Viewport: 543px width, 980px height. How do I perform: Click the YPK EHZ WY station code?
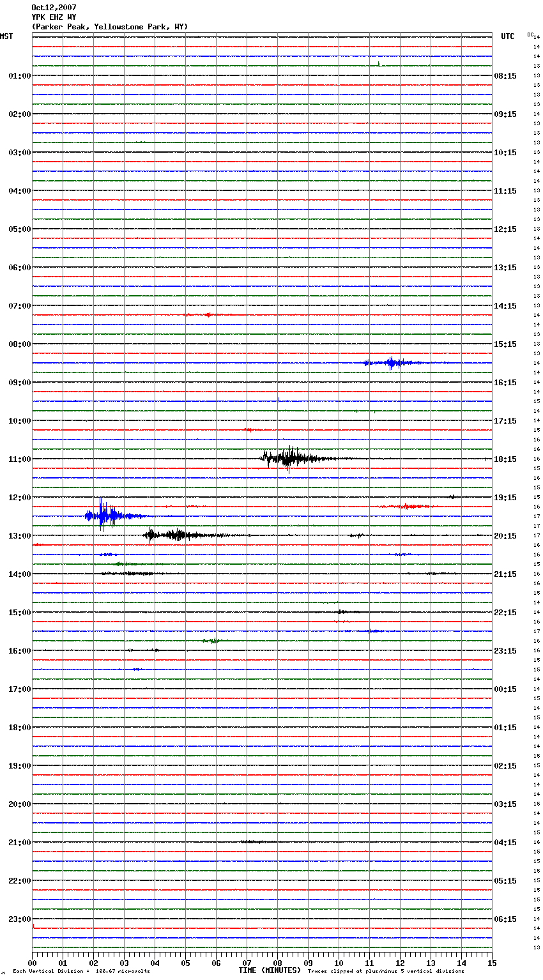click(54, 17)
